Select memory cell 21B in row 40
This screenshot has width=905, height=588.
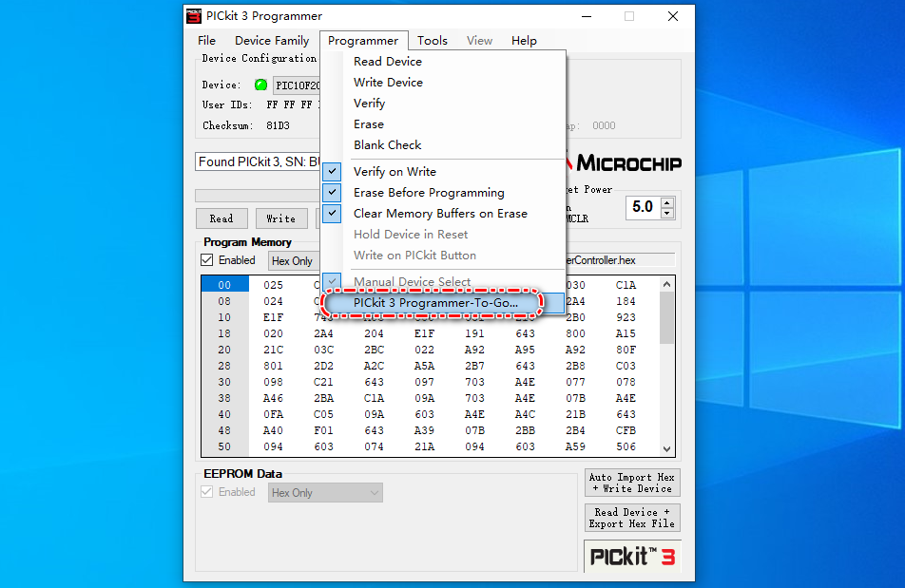(x=575, y=414)
